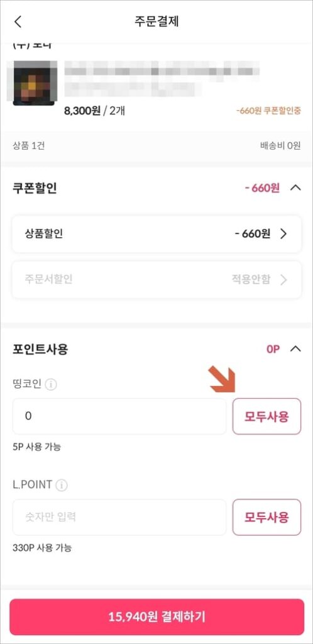The image size is (313, 644).
Task: Collapse the 쿠폰할인 section chevron
Action: (295, 188)
